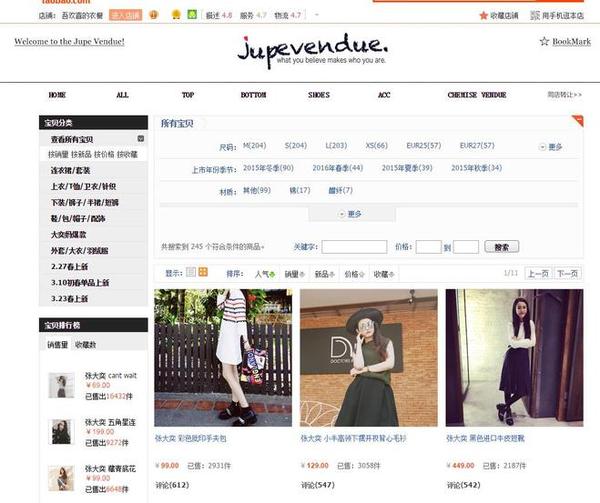Filter by material 其他(99)
Viewport: 600px width, 503px height.
pos(257,190)
